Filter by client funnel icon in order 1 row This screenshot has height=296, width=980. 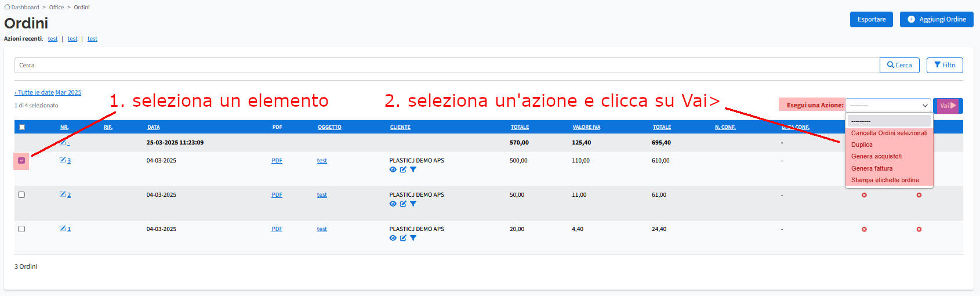click(413, 238)
